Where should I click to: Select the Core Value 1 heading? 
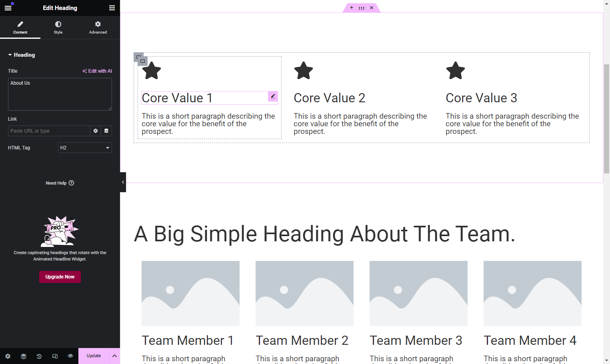coord(177,98)
